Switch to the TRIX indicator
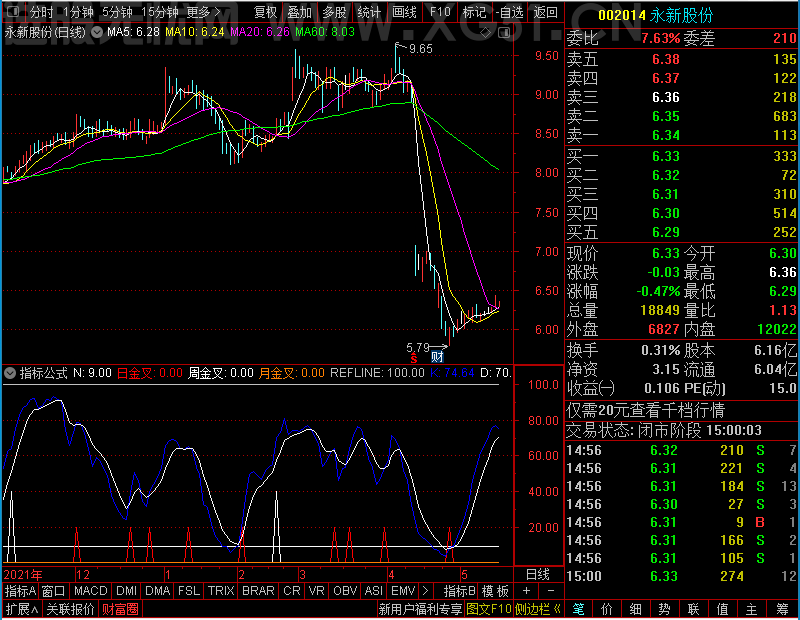 (221, 591)
